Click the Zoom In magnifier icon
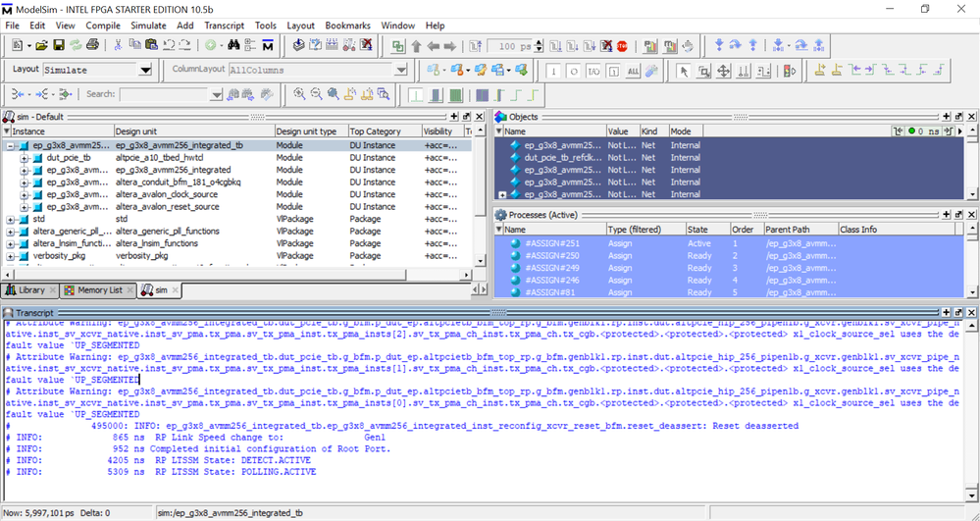This screenshot has width=980, height=521. tap(299, 94)
